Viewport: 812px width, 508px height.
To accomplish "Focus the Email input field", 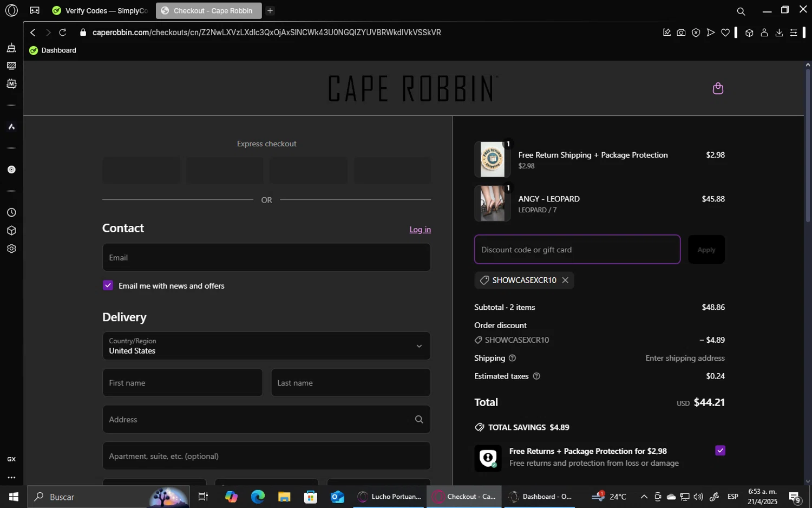I will pos(266,257).
